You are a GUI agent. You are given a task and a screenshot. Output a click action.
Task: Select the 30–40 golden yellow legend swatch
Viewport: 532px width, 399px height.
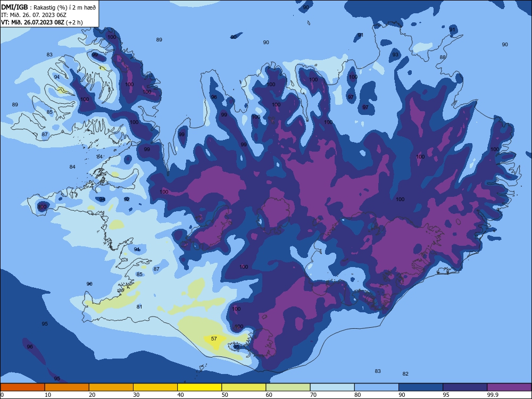(155, 387)
